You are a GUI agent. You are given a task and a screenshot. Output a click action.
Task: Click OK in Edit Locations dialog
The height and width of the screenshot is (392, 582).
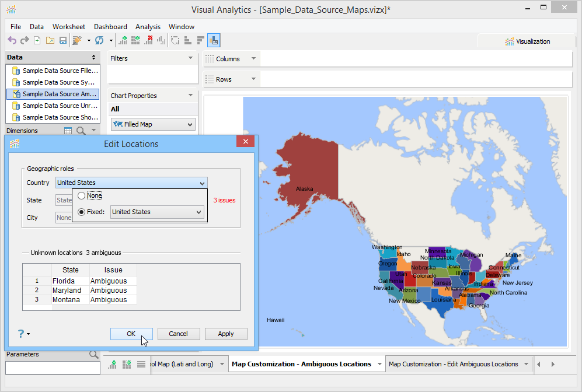point(131,334)
